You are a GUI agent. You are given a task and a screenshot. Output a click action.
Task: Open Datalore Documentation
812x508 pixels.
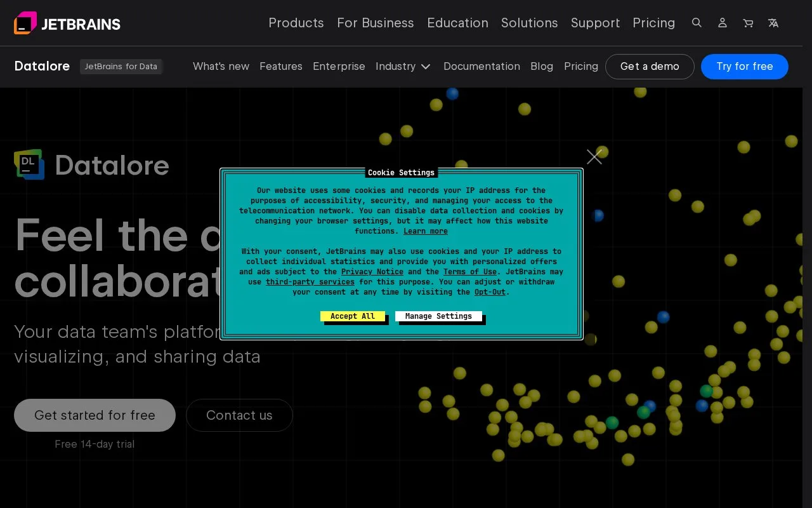tap(481, 66)
